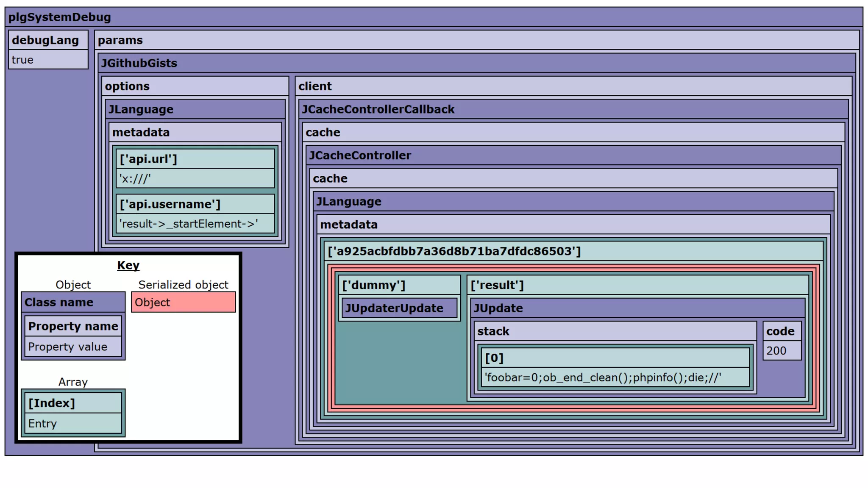Click the 'true' value under debugLang
Viewport: 868px width, 488px height.
point(22,60)
